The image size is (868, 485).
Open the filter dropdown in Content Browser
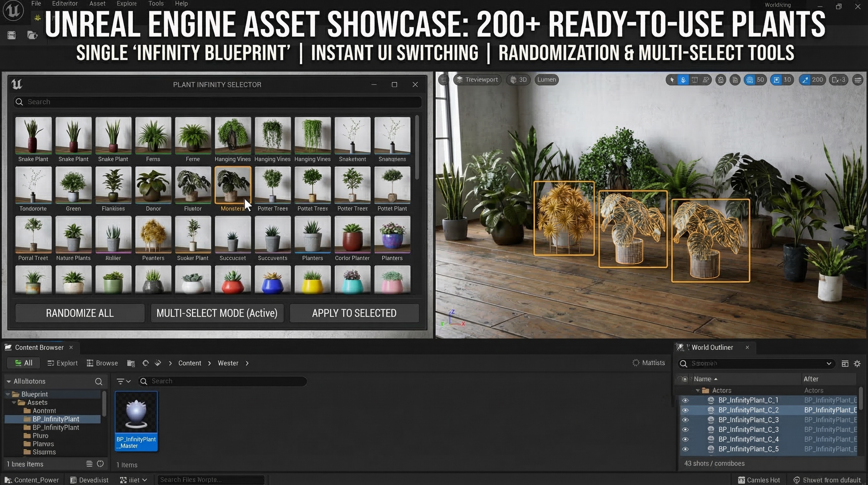click(x=124, y=381)
